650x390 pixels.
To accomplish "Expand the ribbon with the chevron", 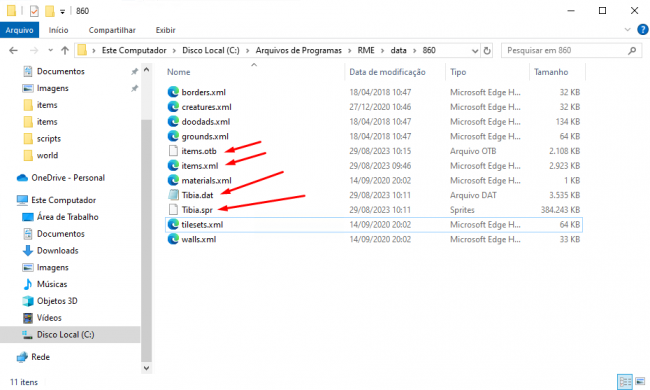I will pos(627,30).
